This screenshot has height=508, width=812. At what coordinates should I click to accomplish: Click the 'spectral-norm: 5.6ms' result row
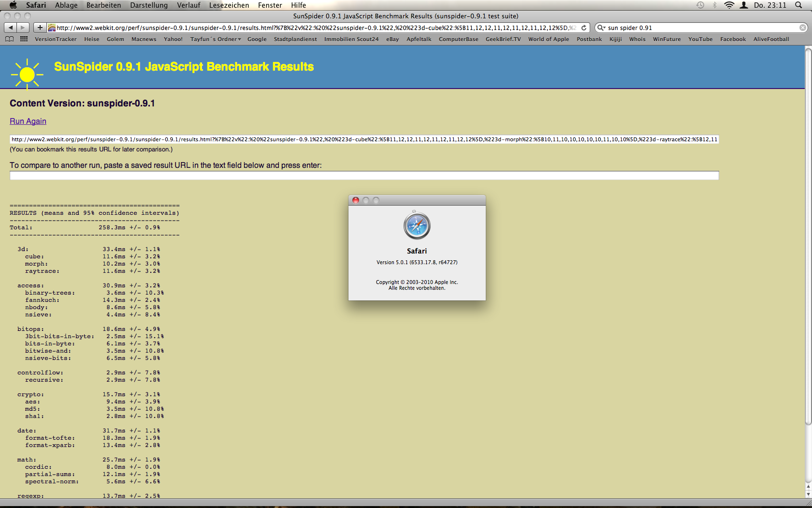tap(92, 481)
